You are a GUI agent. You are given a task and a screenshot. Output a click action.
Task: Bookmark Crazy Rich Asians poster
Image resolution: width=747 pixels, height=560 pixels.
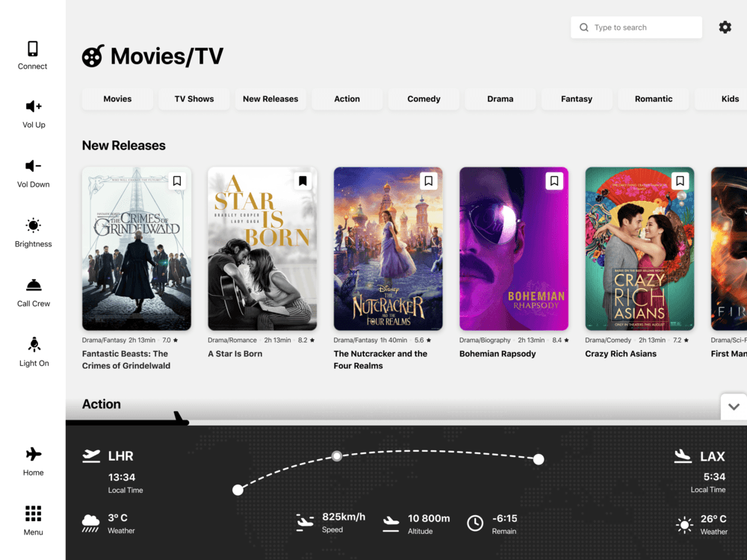point(680,181)
